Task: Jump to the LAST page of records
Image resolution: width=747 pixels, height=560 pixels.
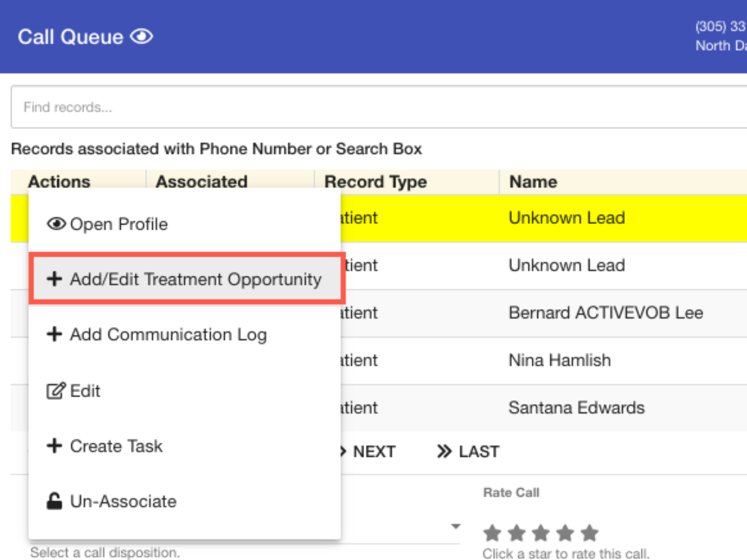Action: pos(468,452)
